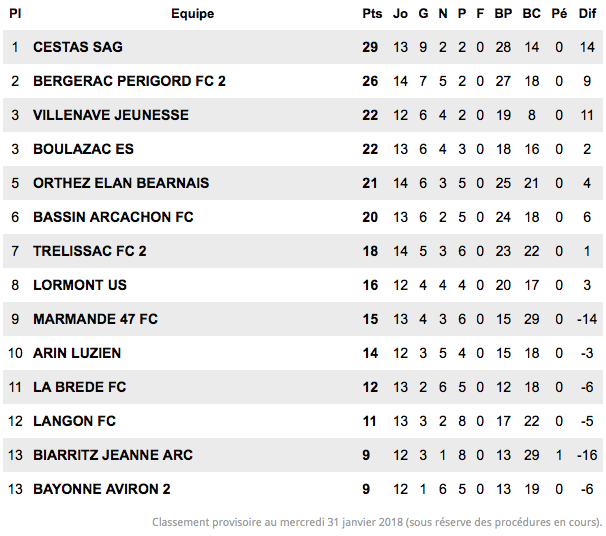Click the Dif column header

tap(587, 14)
